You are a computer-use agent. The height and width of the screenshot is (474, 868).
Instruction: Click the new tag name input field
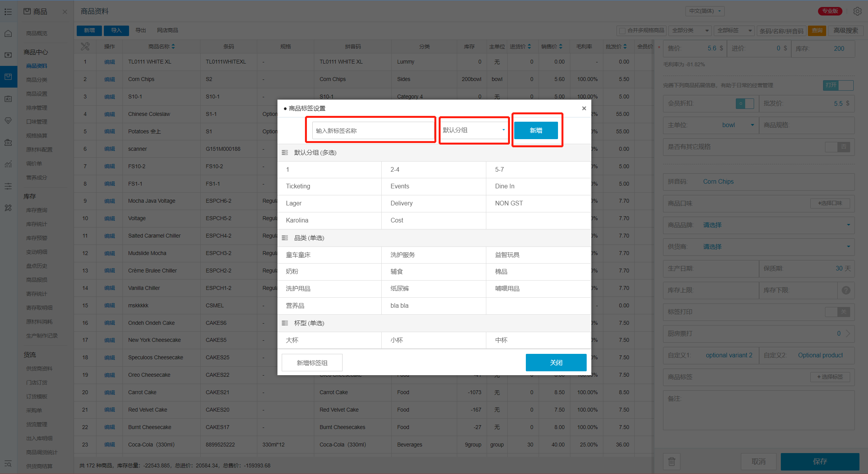tap(373, 131)
